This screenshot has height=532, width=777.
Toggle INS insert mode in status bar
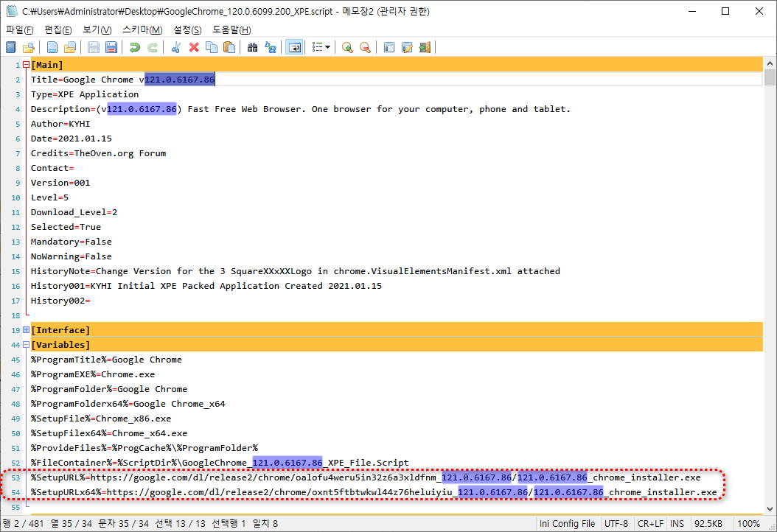tap(677, 524)
